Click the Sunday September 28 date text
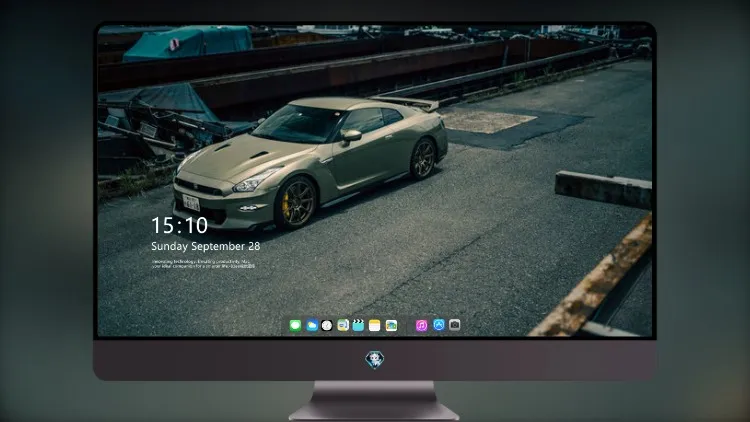Screen dimensions: 750x422 pos(206,246)
